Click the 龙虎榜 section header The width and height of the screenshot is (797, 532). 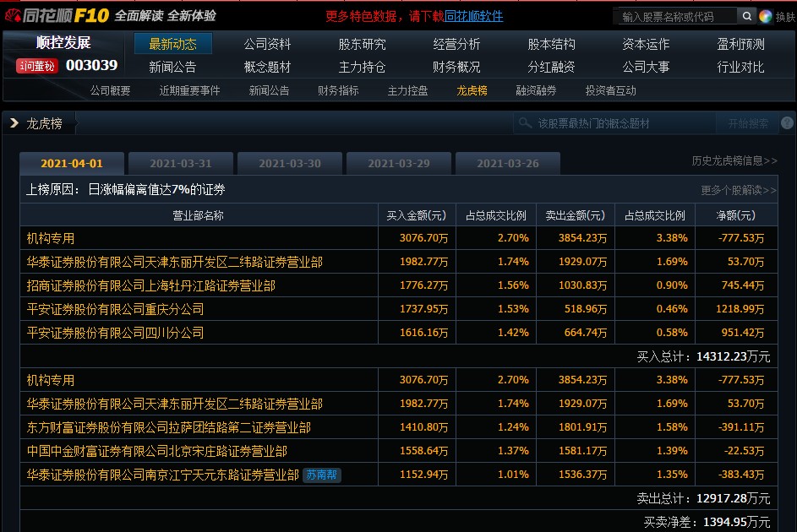44,123
